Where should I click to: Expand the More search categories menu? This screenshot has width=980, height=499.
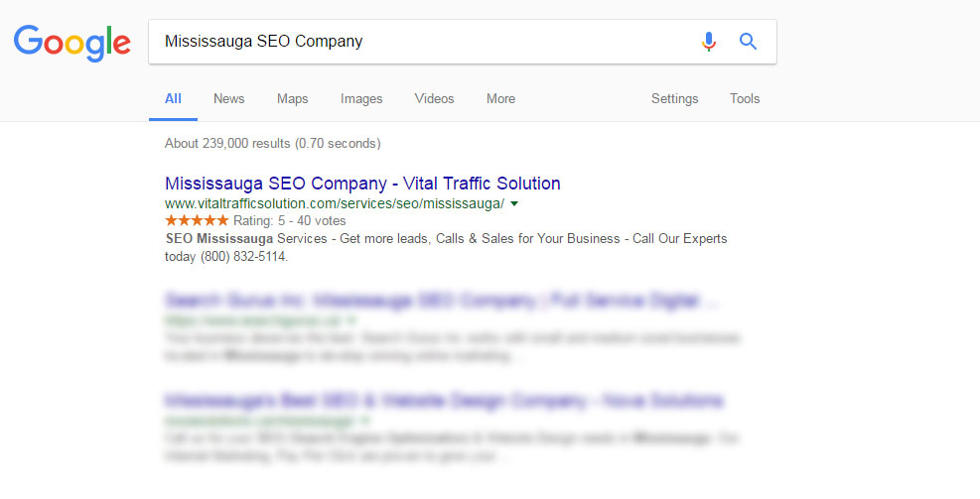pyautogui.click(x=500, y=98)
